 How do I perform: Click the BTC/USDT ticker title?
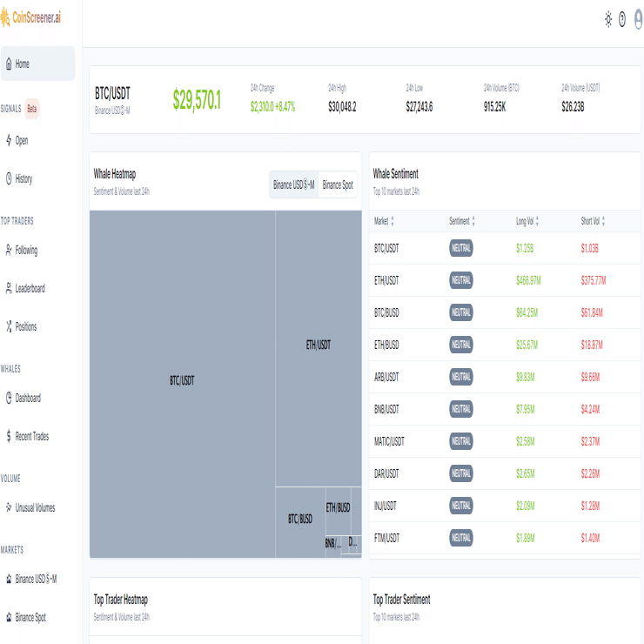point(112,93)
